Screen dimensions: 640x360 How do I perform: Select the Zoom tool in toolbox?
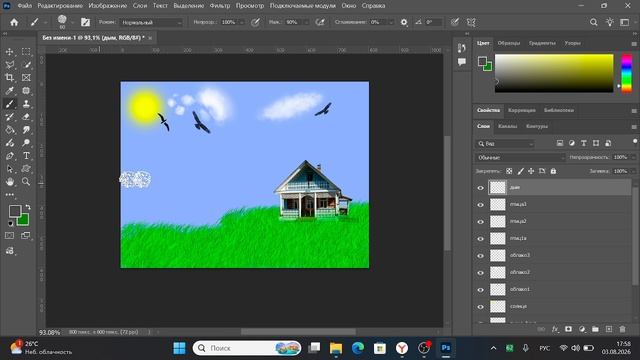click(x=26, y=182)
